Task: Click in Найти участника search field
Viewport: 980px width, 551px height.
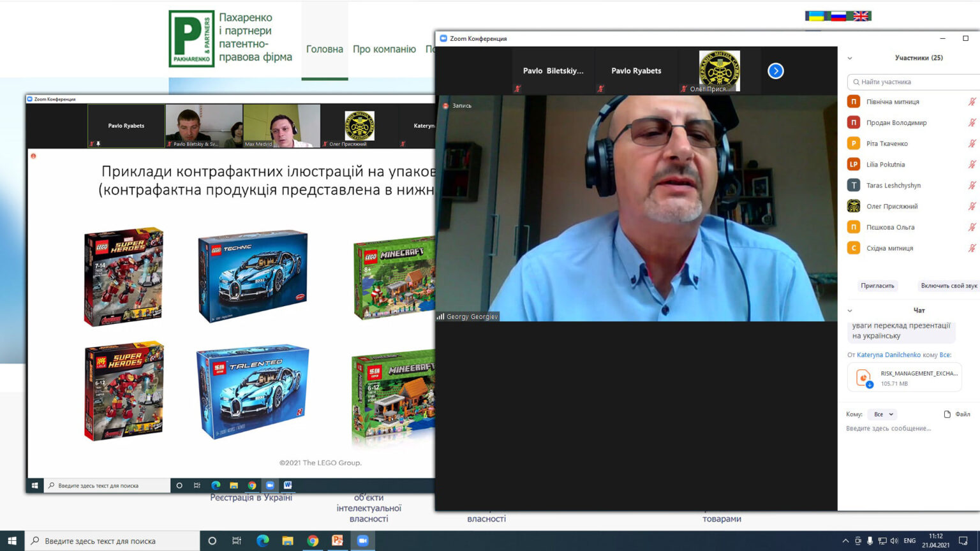Action: pos(914,82)
